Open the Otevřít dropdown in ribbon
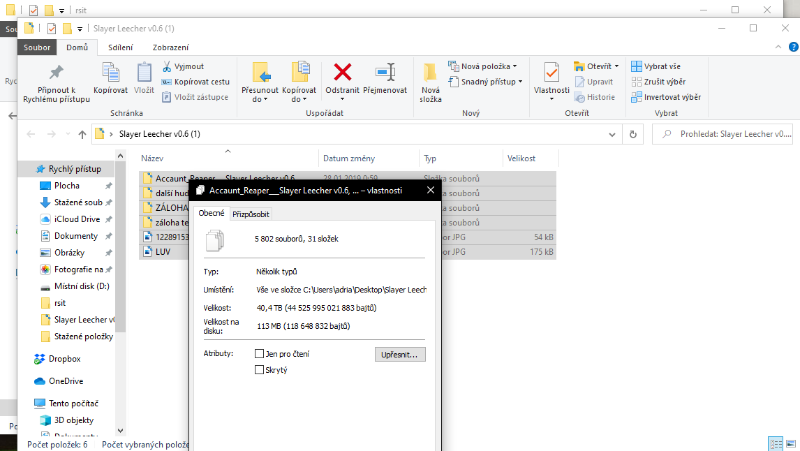This screenshot has height=451, width=800. point(596,66)
